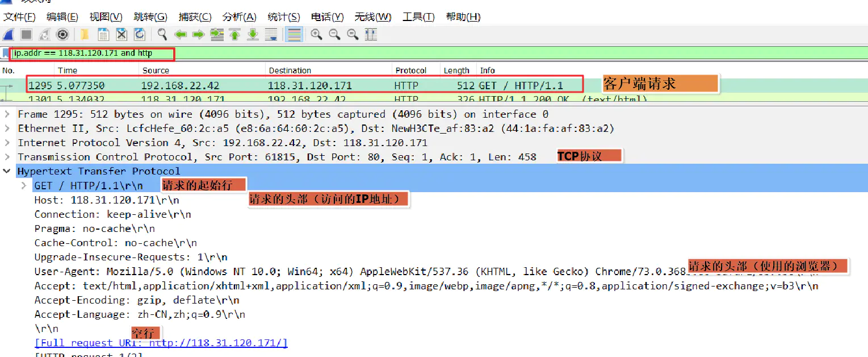Toggle auto-scroll during live capture
Screen dimensions: 868x357
tap(271, 35)
